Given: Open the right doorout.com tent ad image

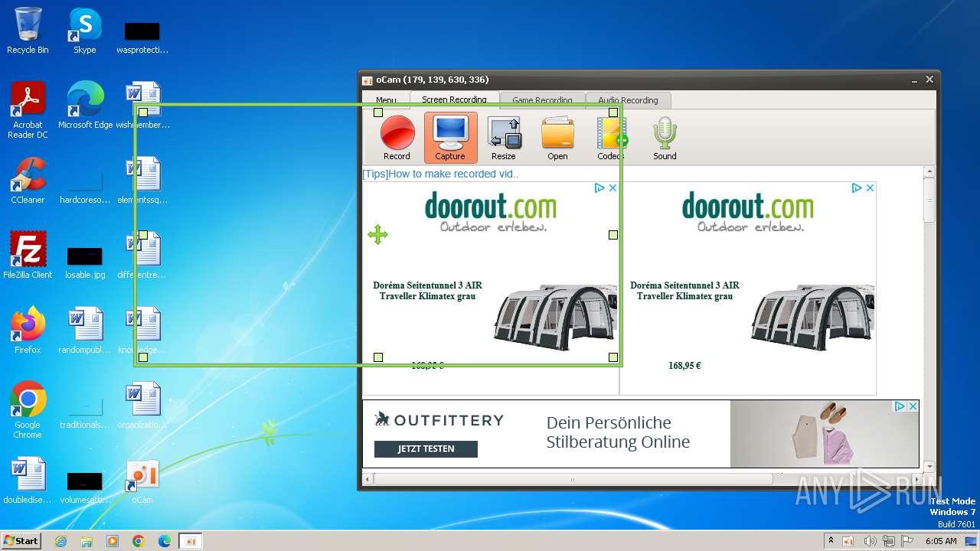Looking at the screenshot, I should (x=812, y=316).
